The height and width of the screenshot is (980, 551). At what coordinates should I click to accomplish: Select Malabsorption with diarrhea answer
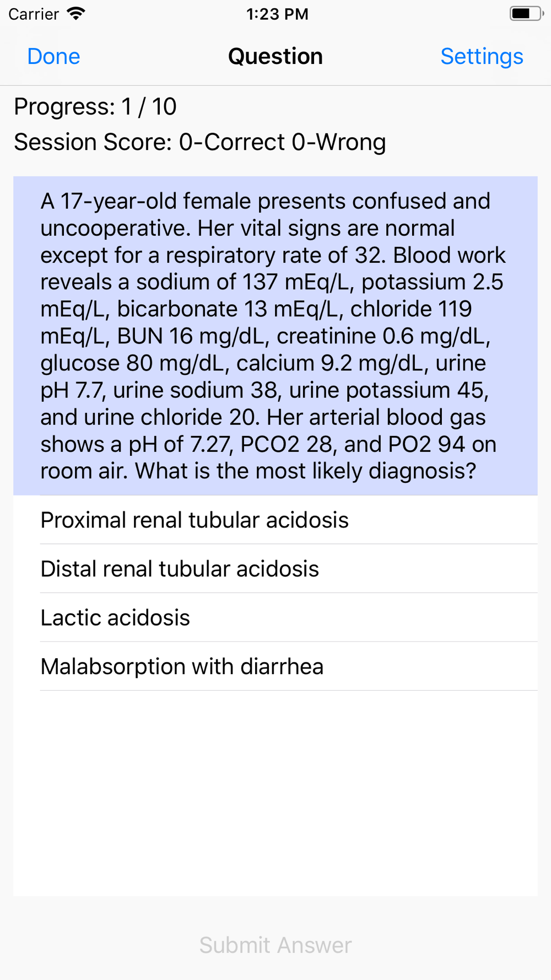coord(182,666)
